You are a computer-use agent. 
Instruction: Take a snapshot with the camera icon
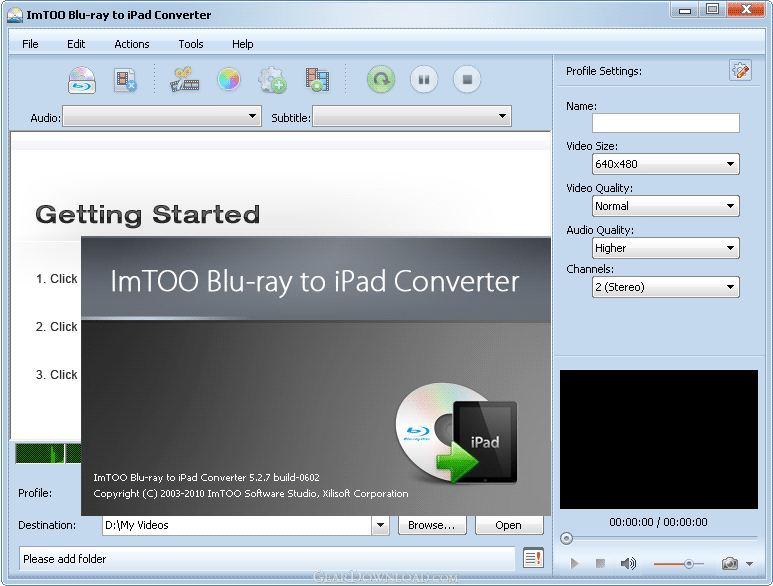coord(730,563)
